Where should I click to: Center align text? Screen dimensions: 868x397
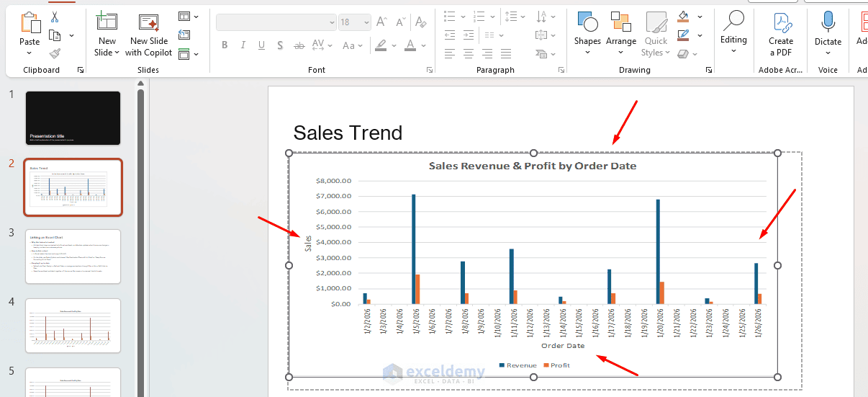[x=469, y=53]
